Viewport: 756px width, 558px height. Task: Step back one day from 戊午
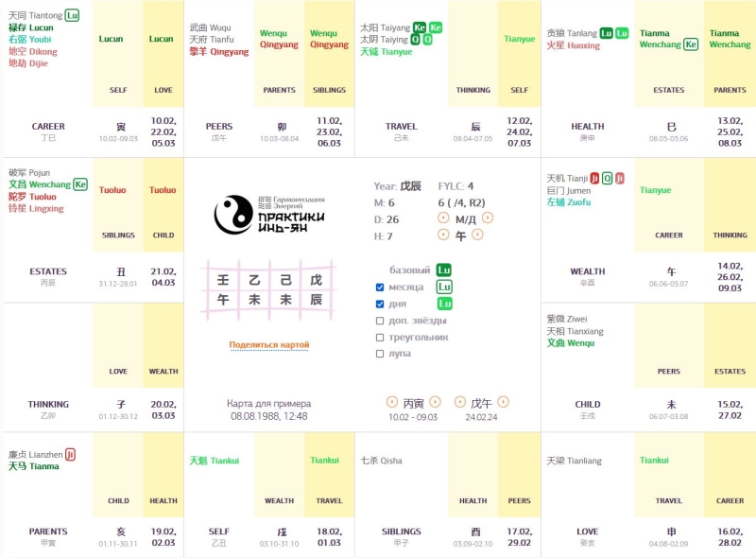(460, 402)
